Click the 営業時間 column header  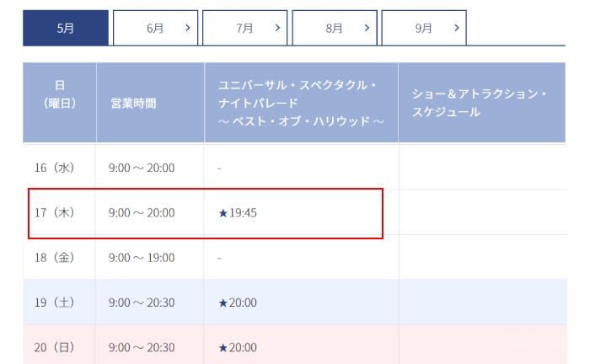tap(133, 103)
